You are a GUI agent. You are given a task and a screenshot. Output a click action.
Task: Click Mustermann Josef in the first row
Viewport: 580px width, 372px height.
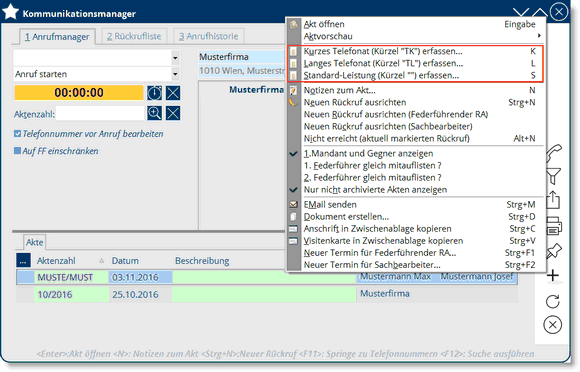point(477,277)
